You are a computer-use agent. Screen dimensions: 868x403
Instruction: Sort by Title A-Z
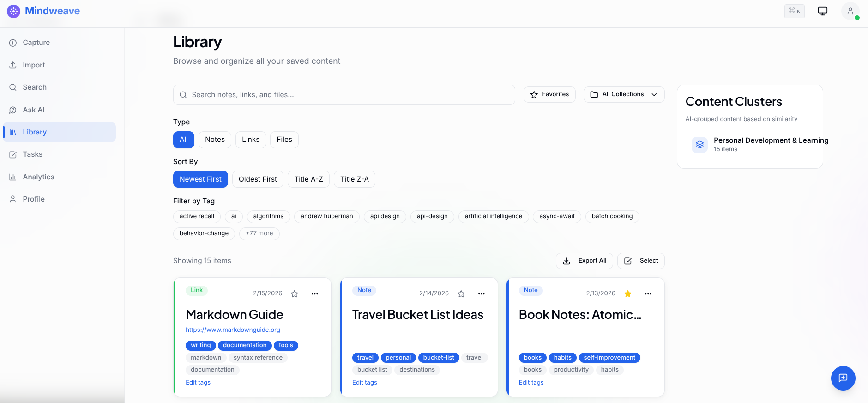308,179
